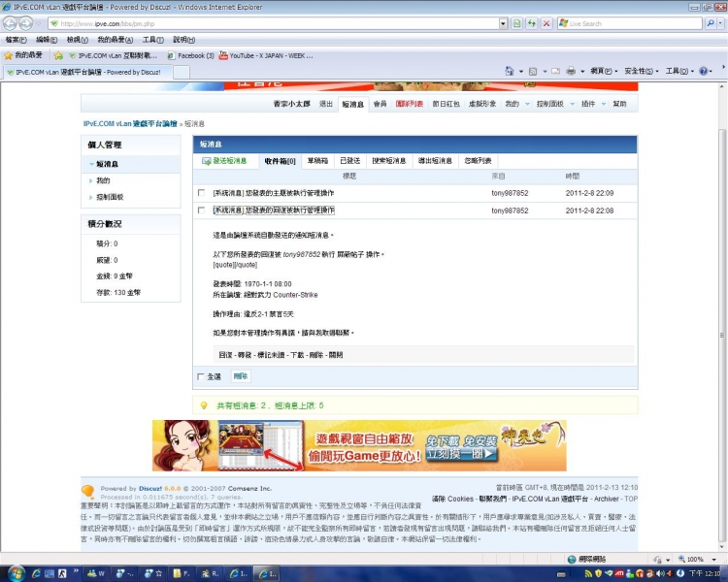Click the Read Mail icon in the command bar

click(556, 71)
